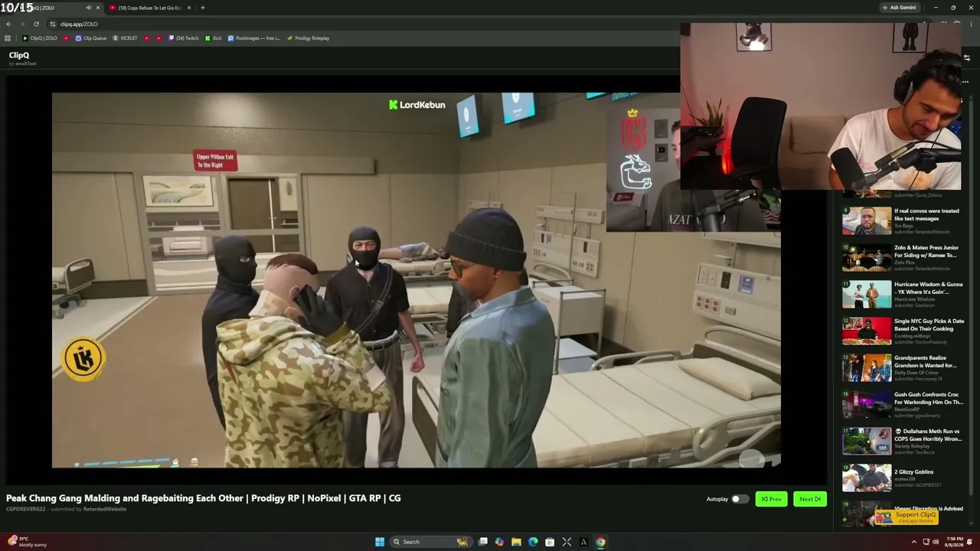Viewport: 980px width, 551px height.
Task: Switch to Google Chrome on the taskbar
Action: tap(600, 542)
